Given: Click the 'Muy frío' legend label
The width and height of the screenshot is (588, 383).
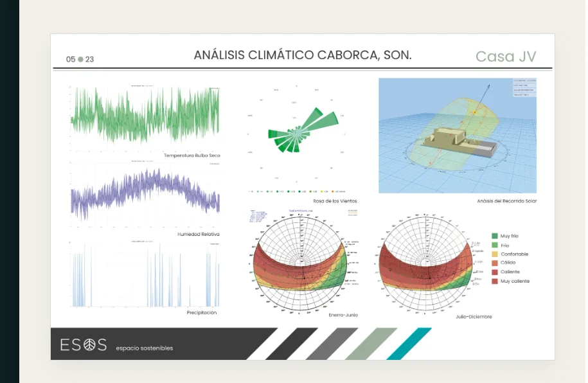Looking at the screenshot, I should [x=509, y=236].
